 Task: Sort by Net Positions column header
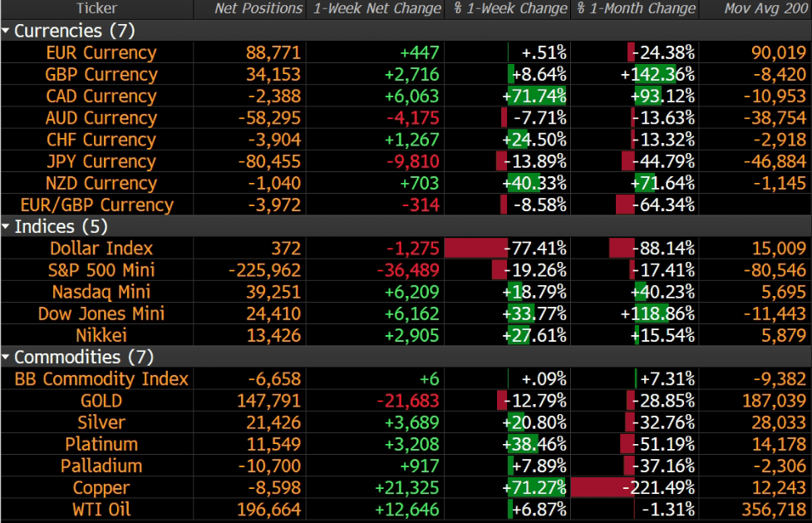tap(258, 9)
